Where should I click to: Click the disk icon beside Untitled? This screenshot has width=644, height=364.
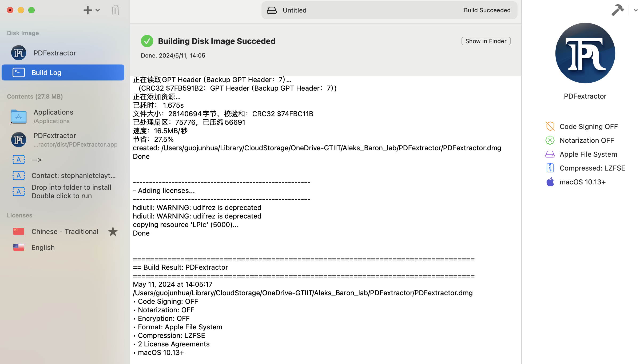tap(272, 10)
